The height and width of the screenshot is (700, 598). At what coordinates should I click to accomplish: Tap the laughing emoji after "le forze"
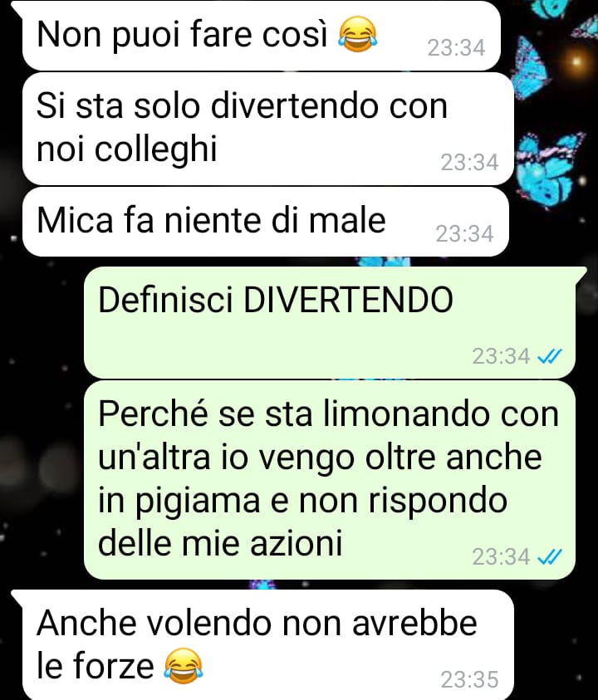tap(184, 666)
